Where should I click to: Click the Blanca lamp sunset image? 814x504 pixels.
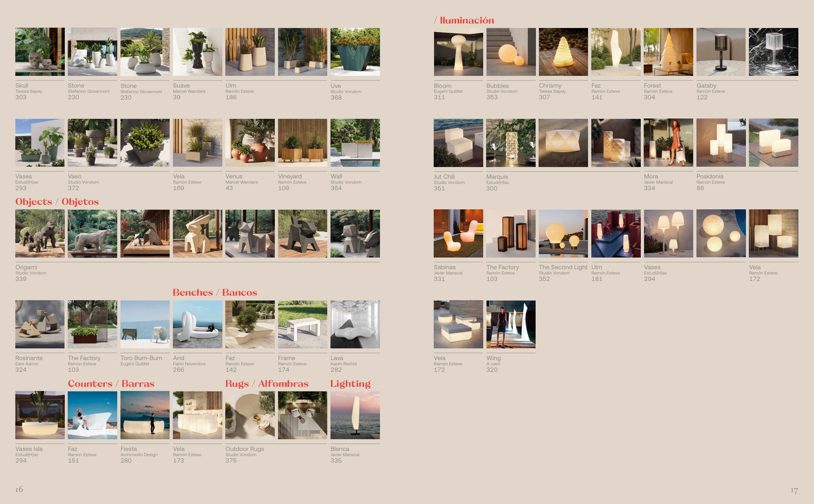[355, 415]
